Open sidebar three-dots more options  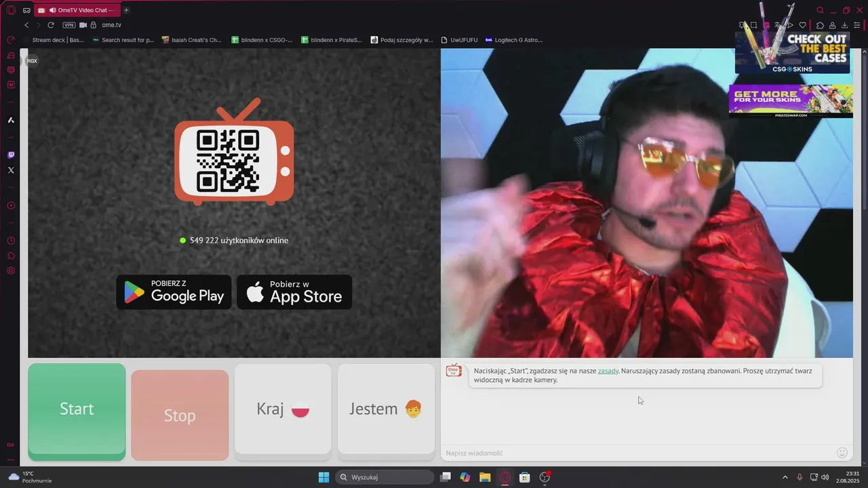pos(11,460)
